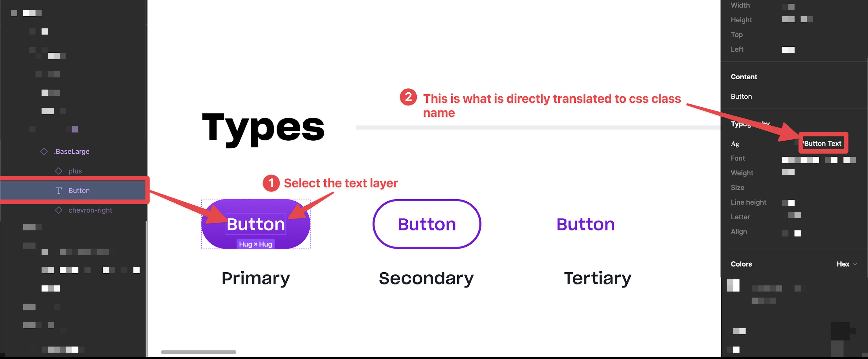Open the Hex color format dropdown

click(847, 264)
